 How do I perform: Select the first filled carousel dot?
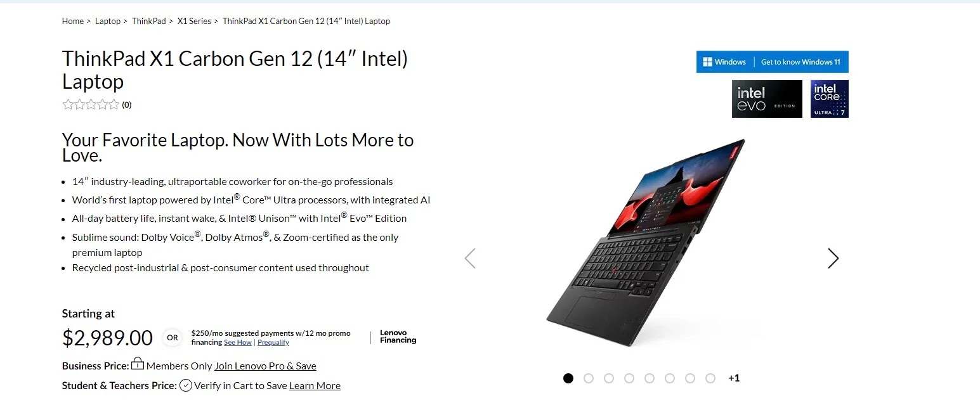tap(568, 378)
